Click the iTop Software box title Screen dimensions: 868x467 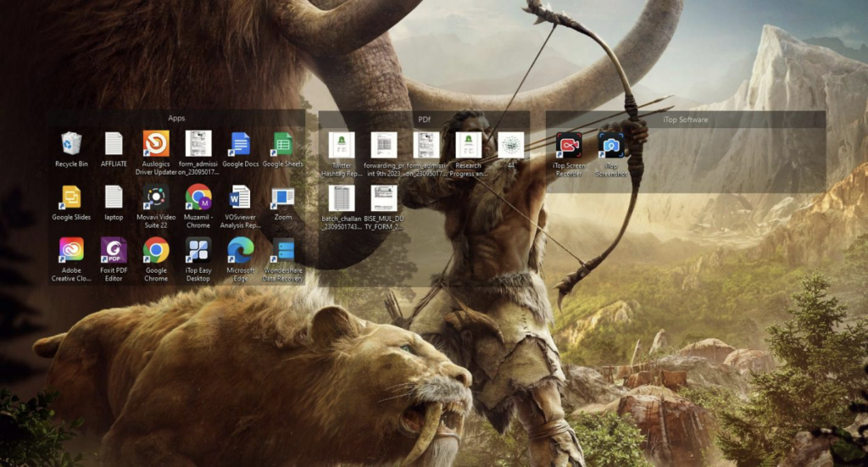[685, 120]
